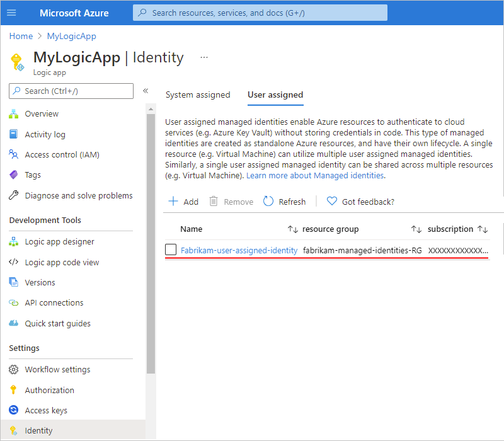The height and width of the screenshot is (441, 504).
Task: Open the hamburger portal menu
Action: point(11,13)
